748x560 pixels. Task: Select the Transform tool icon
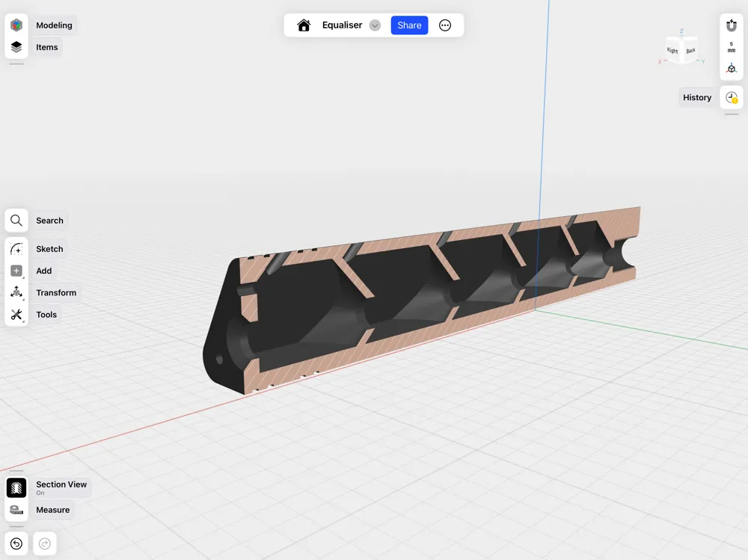click(x=16, y=292)
